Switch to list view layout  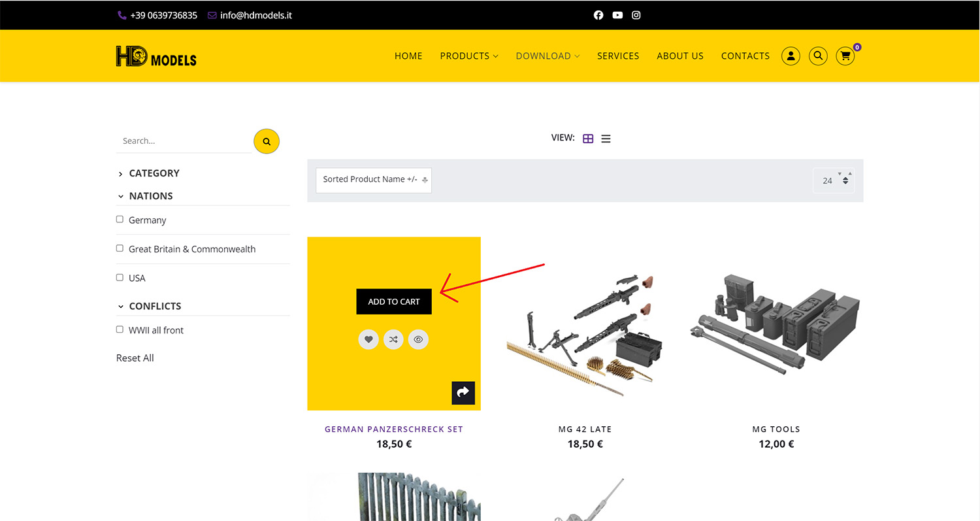click(606, 139)
